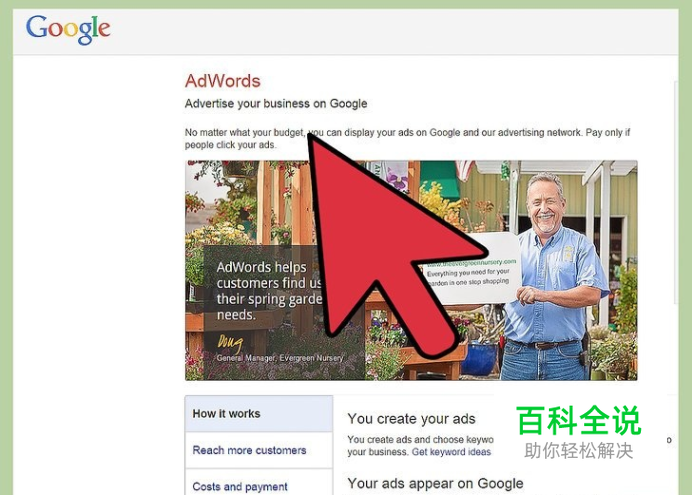692x495 pixels.
Task: Click the Your ads appear on Google heading
Action: coord(435,484)
